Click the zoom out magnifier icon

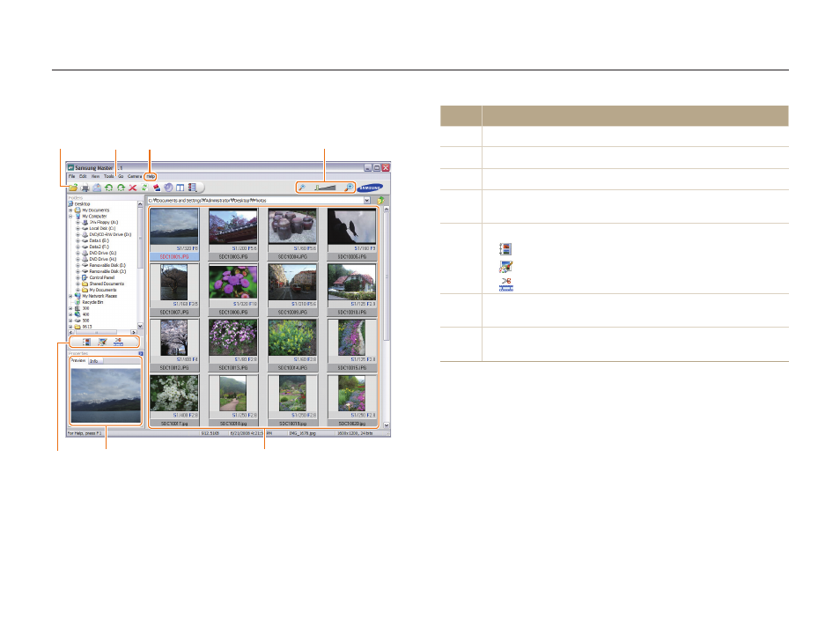pyautogui.click(x=302, y=187)
